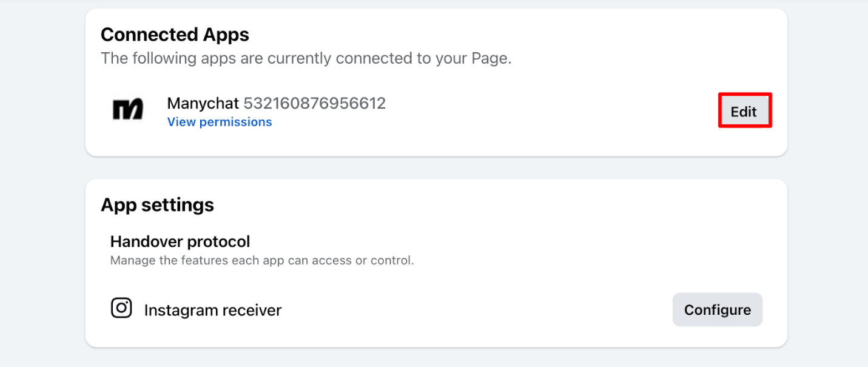Open the View permissions link
Screen dimensions: 868x367
tap(220, 122)
